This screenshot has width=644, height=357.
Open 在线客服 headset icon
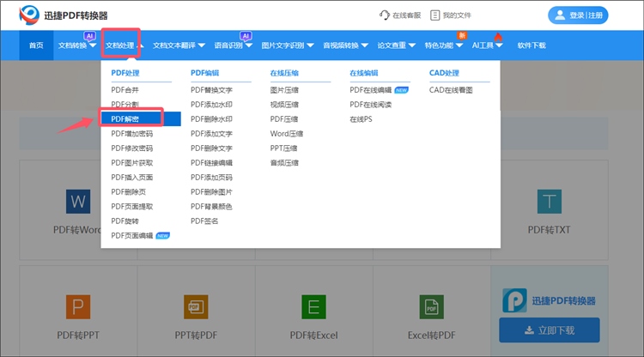coord(384,15)
